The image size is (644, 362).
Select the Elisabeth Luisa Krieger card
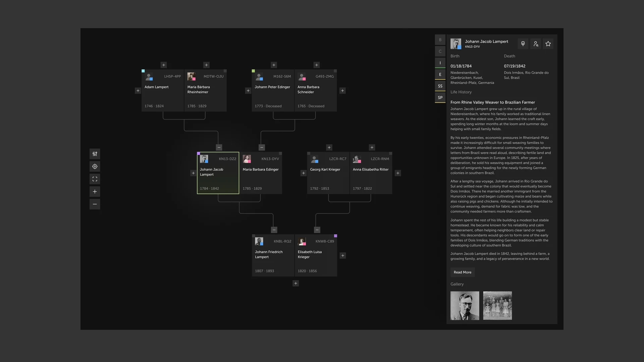tap(316, 255)
